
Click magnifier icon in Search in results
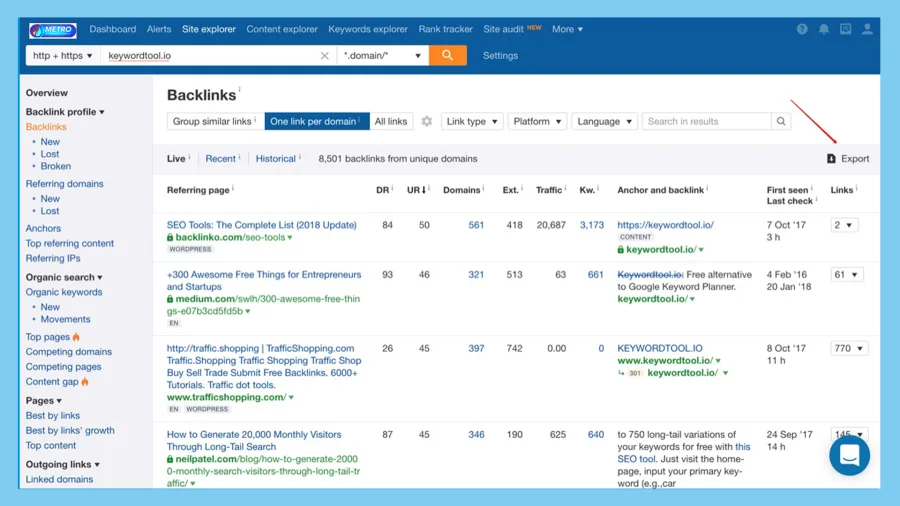click(x=781, y=121)
